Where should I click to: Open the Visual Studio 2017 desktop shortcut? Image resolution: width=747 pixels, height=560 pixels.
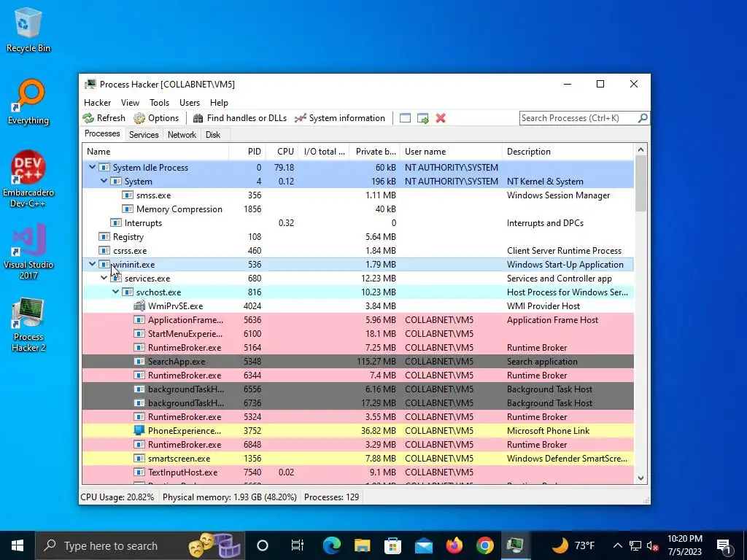pyautogui.click(x=28, y=252)
